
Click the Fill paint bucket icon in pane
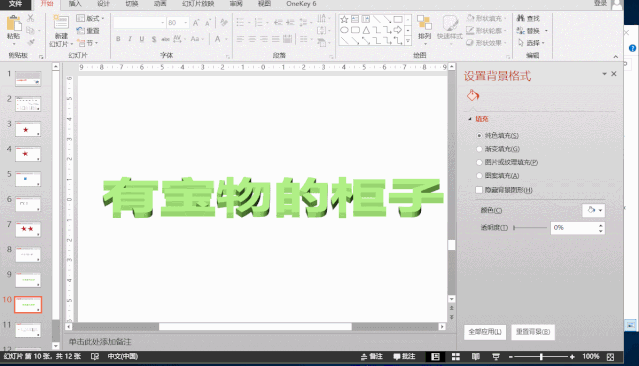(473, 96)
